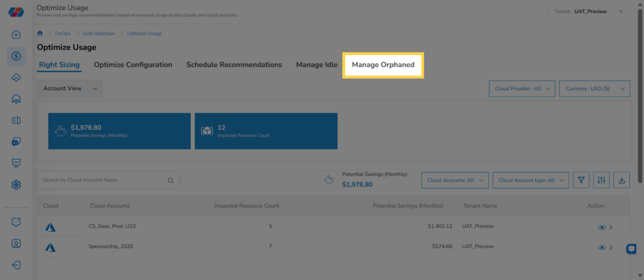Open the Cloud Provider: All dropdown
This screenshot has height=280, width=644.
click(522, 89)
